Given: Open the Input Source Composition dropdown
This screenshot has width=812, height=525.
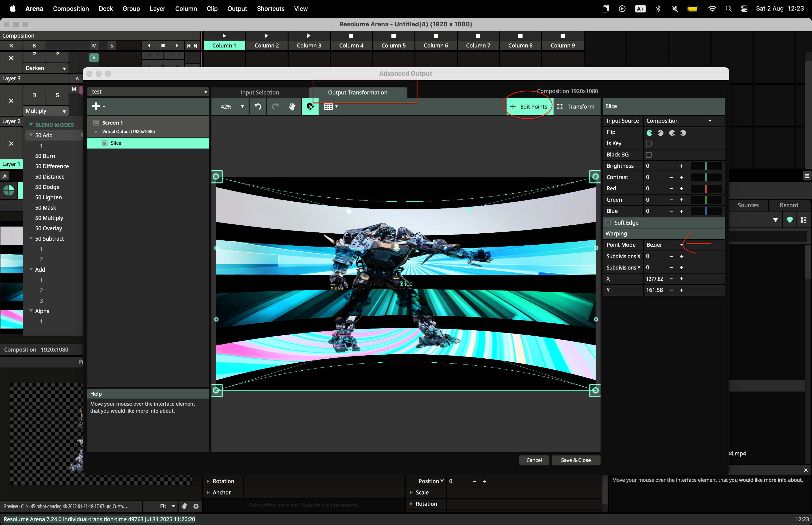Looking at the screenshot, I should [678, 121].
